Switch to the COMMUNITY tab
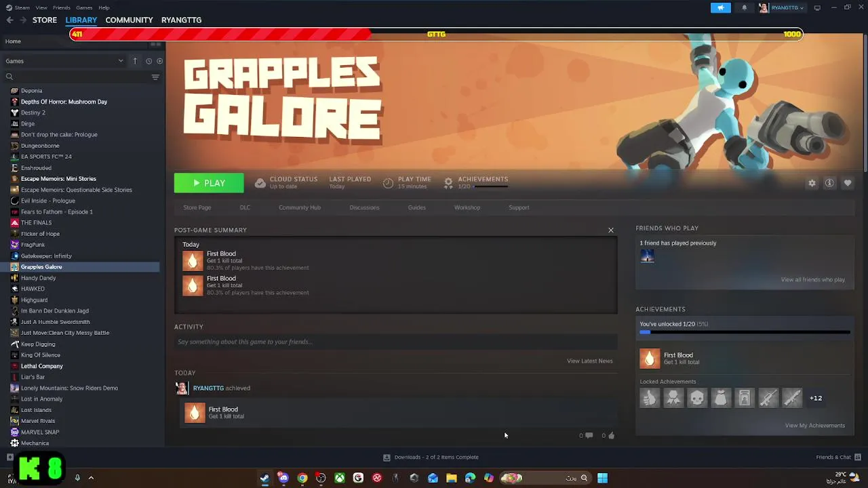 129,20
